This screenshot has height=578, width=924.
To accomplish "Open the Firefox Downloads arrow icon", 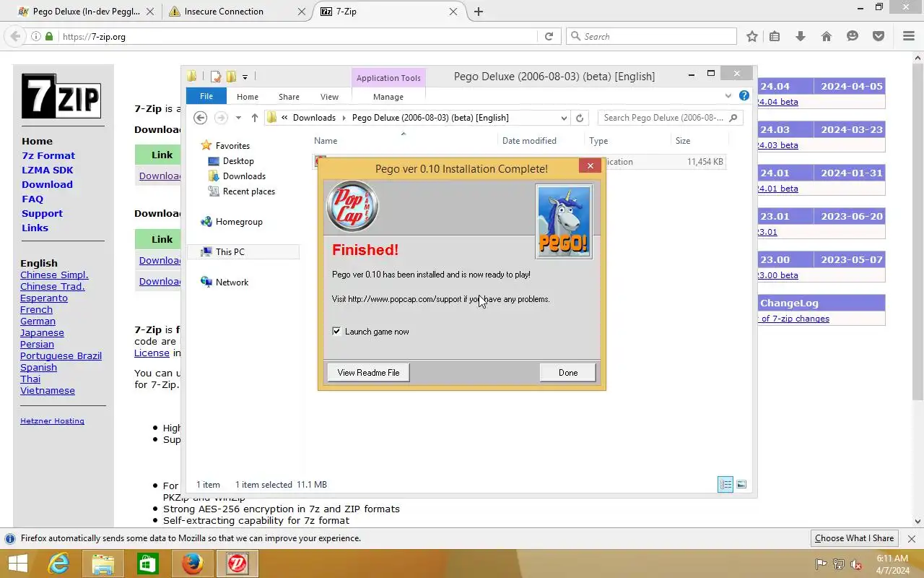I will coord(801,36).
